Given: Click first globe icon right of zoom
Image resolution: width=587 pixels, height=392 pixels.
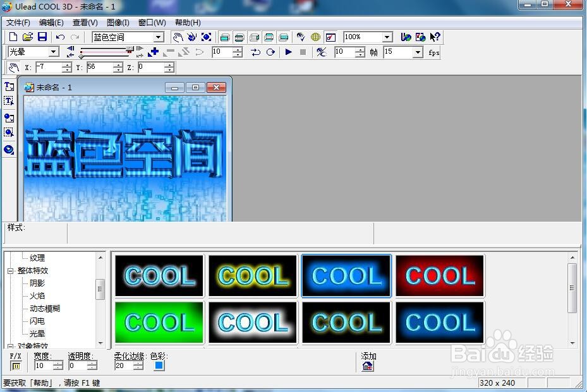Looking at the screenshot, I should click(x=406, y=37).
